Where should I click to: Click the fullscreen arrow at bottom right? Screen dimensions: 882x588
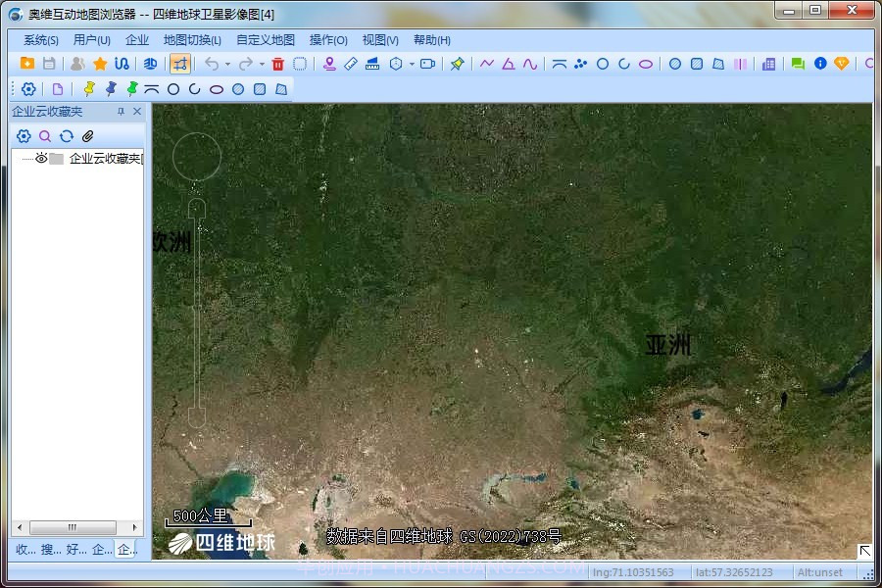[866, 552]
